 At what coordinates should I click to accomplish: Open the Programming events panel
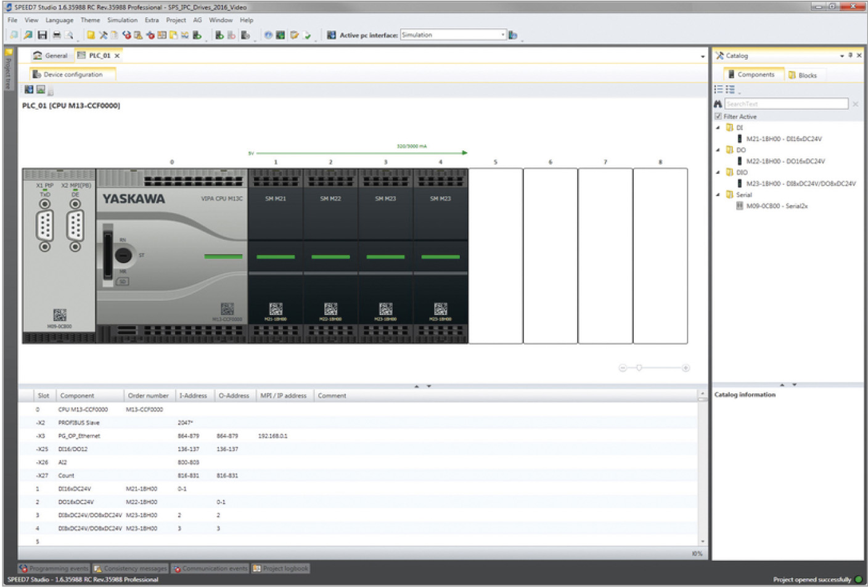coord(54,568)
